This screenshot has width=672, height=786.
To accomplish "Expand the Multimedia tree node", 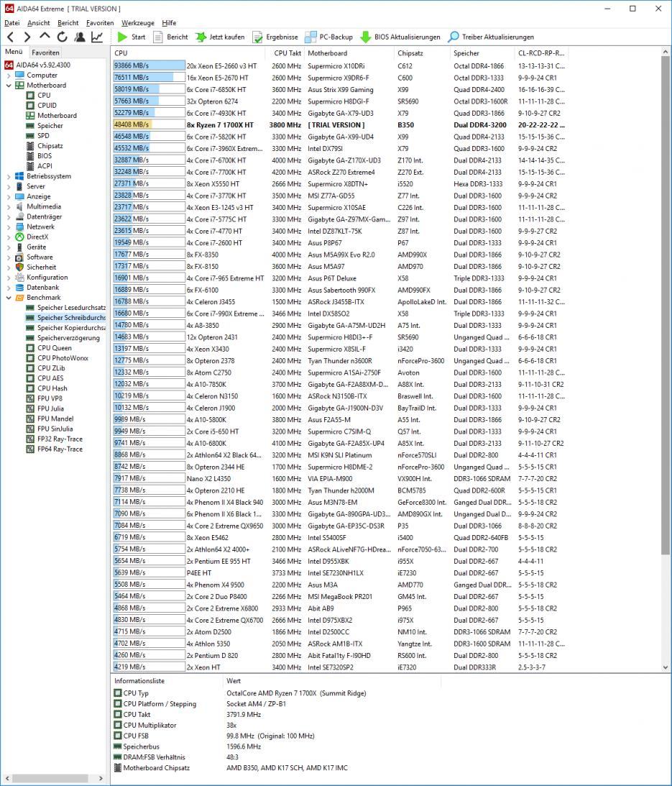I will click(9, 206).
